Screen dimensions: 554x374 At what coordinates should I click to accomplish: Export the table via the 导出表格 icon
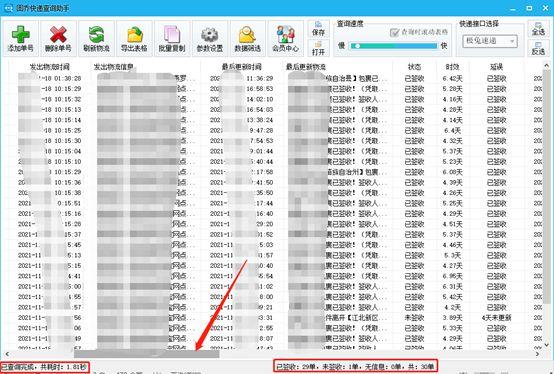[134, 38]
